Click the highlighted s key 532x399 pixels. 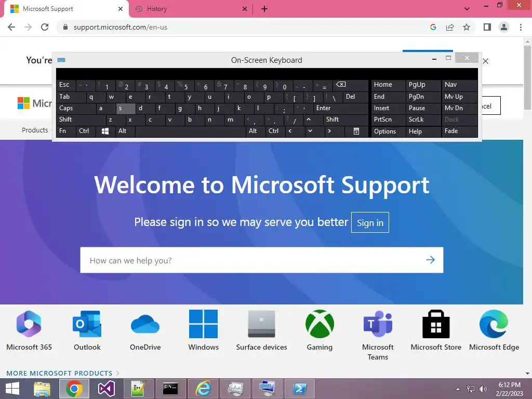pyautogui.click(x=125, y=108)
